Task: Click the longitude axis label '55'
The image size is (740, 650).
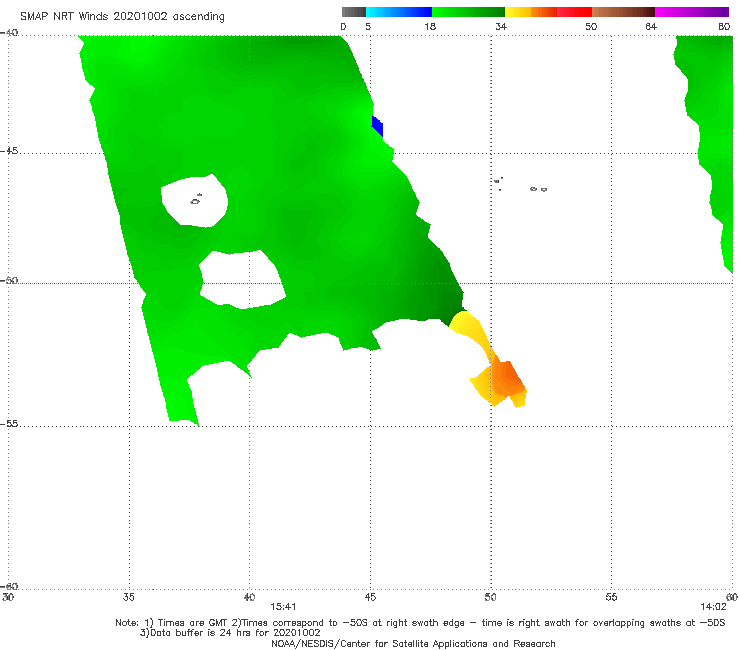Action: (x=611, y=597)
